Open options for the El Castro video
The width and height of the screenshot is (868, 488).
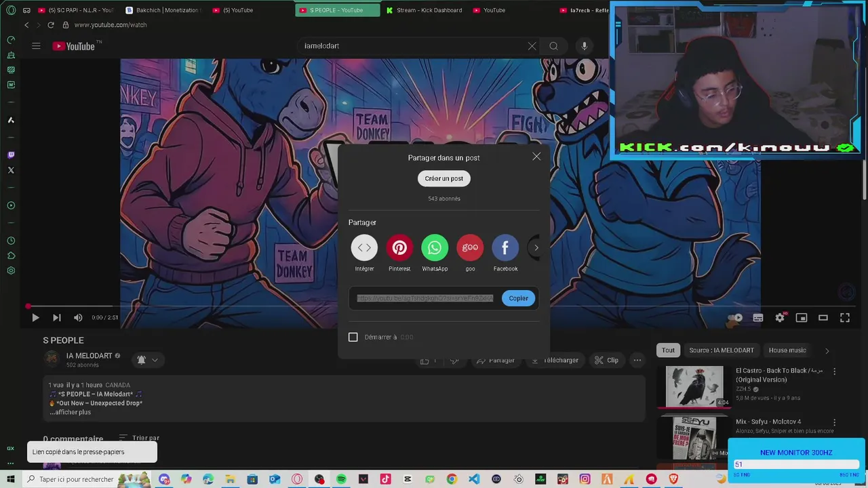[x=835, y=371]
